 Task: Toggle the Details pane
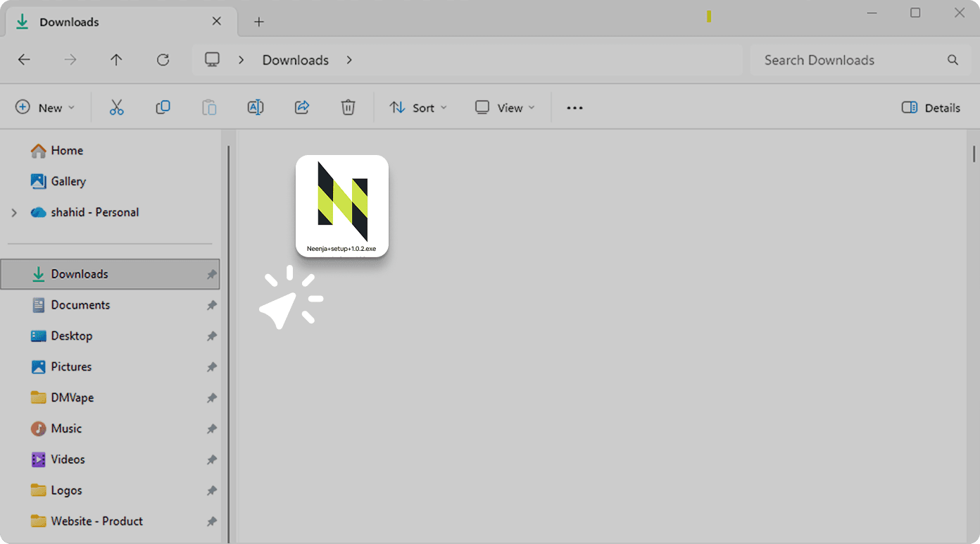click(x=931, y=108)
